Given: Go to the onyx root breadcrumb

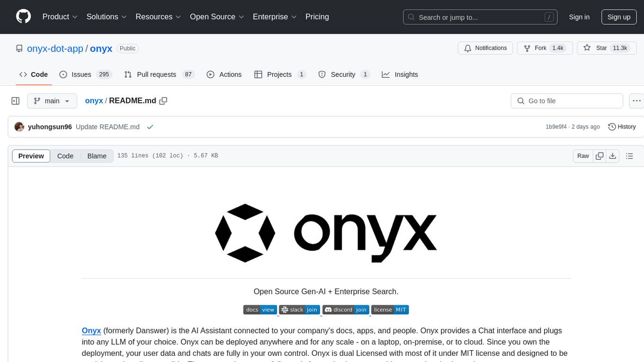Looking at the screenshot, I should pyautogui.click(x=94, y=101).
